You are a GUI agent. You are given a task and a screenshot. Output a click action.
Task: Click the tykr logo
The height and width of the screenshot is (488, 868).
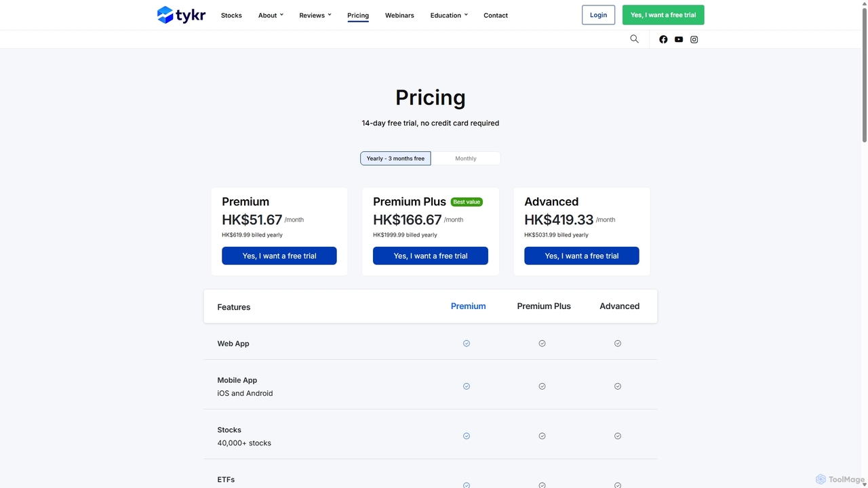click(x=181, y=15)
